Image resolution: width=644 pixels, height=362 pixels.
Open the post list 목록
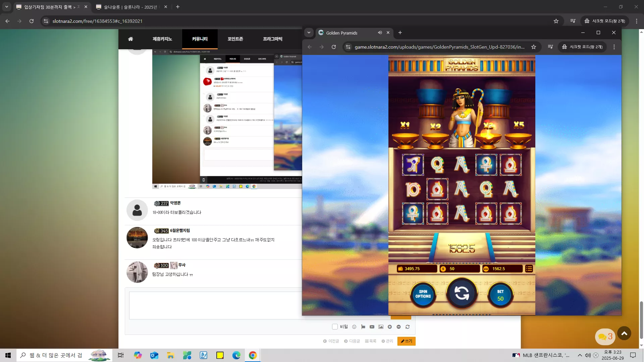(371, 341)
